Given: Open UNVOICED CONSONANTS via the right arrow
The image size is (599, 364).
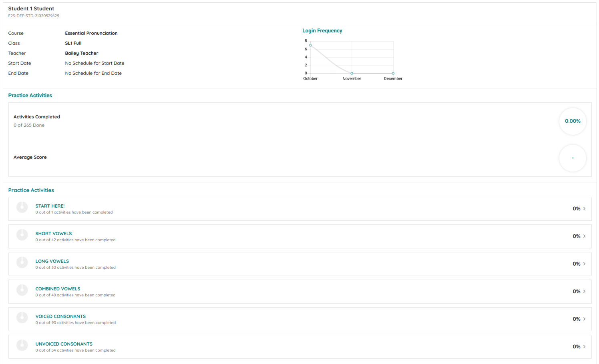Looking at the screenshot, I should [x=584, y=346].
